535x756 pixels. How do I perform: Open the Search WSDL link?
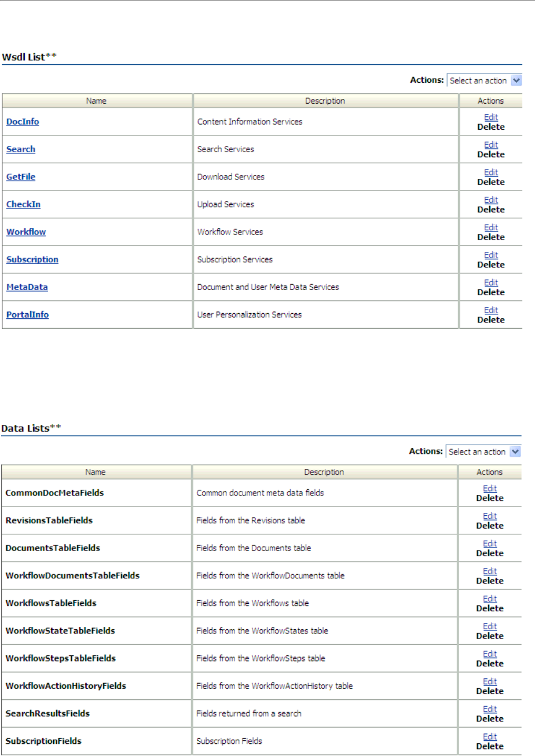pos(21,149)
